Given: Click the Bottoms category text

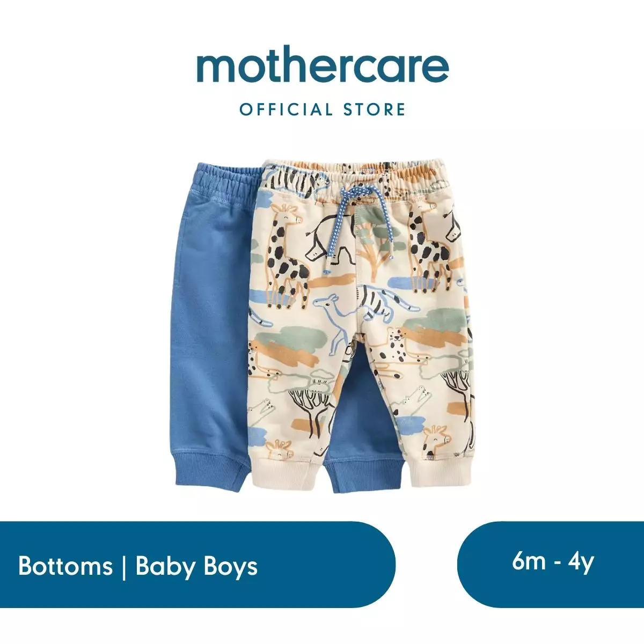Looking at the screenshot, I should 65,567.
